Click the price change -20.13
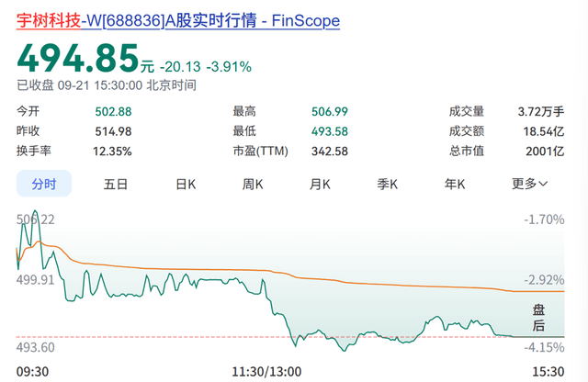 pyautogui.click(x=180, y=67)
